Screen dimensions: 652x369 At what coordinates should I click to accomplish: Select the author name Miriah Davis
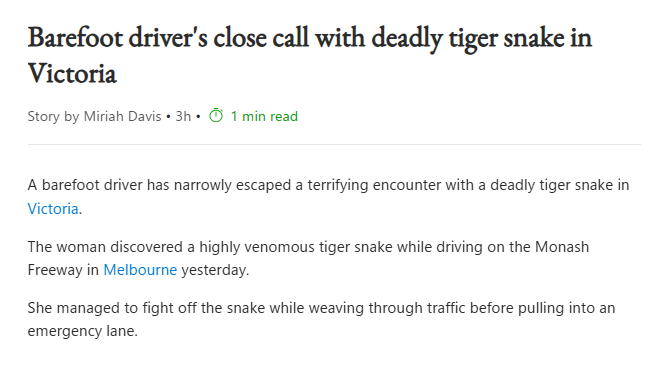122,116
